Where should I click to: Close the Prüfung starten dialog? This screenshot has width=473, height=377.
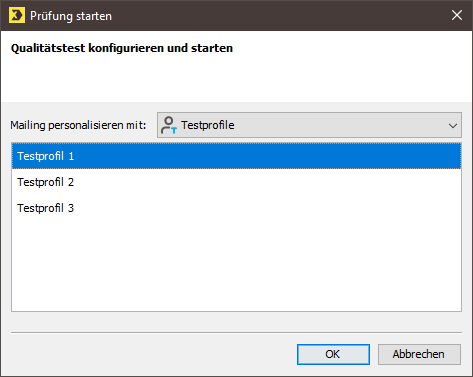tap(457, 15)
